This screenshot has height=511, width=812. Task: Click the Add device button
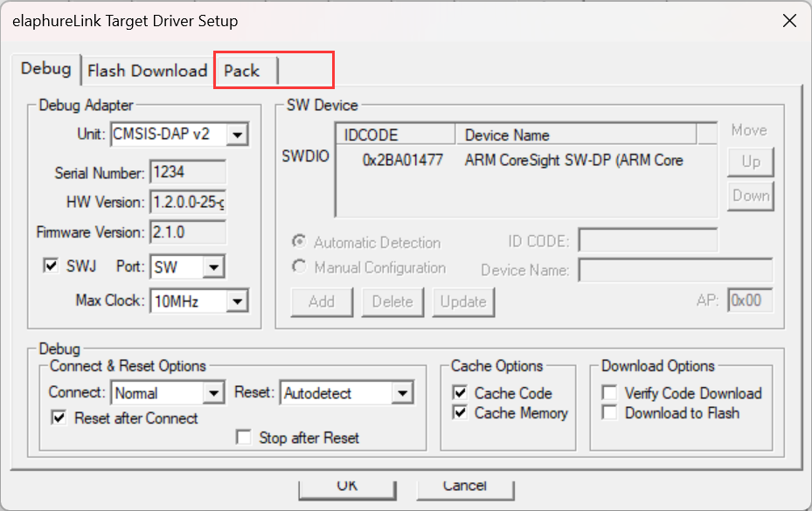click(322, 302)
